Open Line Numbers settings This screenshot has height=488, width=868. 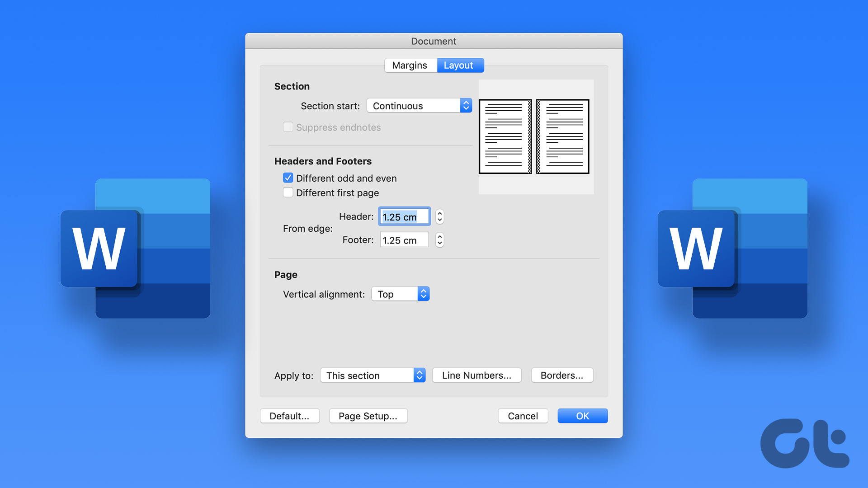[x=476, y=375]
